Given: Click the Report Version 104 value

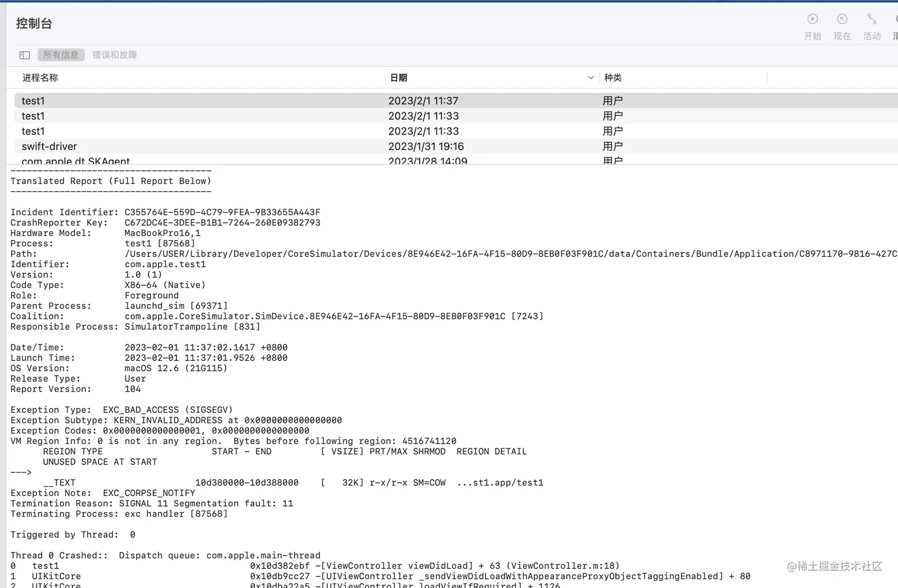Looking at the screenshot, I should coord(132,389).
